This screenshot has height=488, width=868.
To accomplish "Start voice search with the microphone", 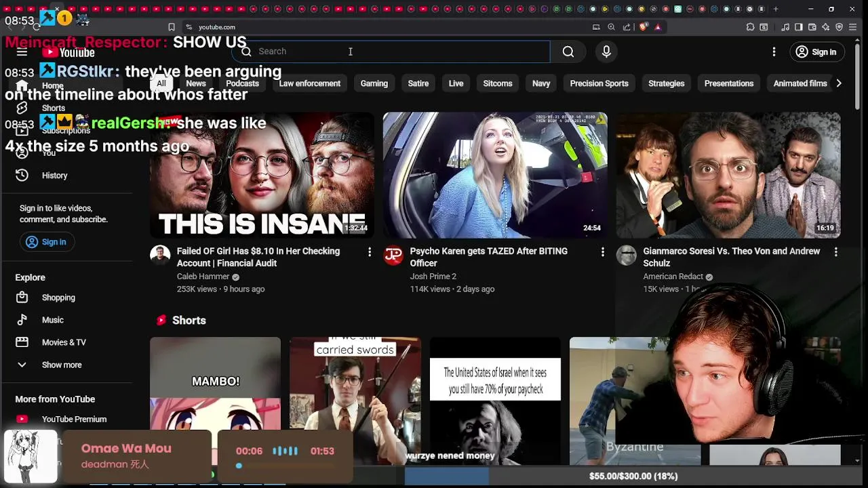I will click(x=606, y=52).
